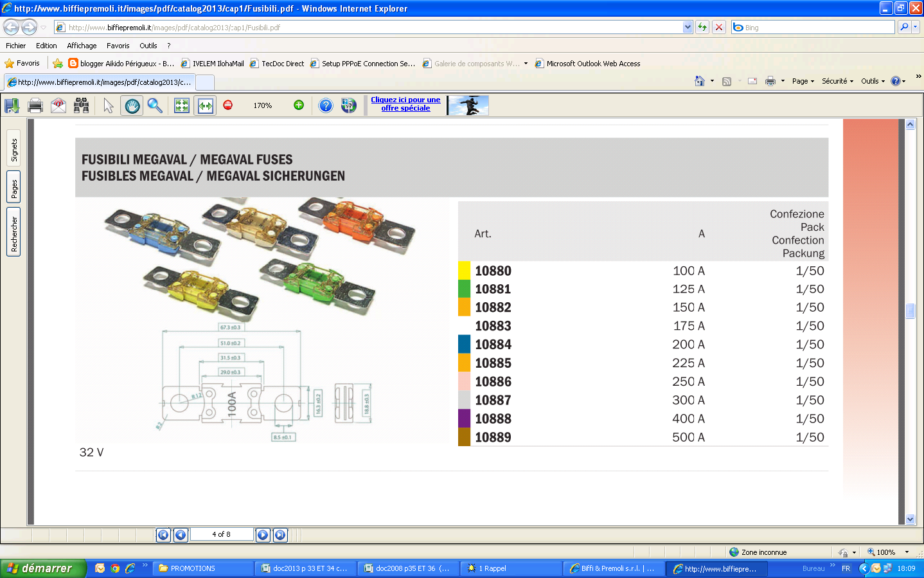Open the Rechercher side panel

13,233
